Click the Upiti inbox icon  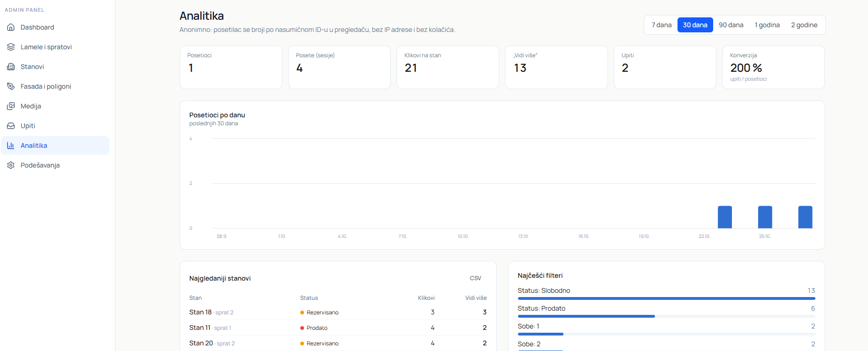click(11, 126)
